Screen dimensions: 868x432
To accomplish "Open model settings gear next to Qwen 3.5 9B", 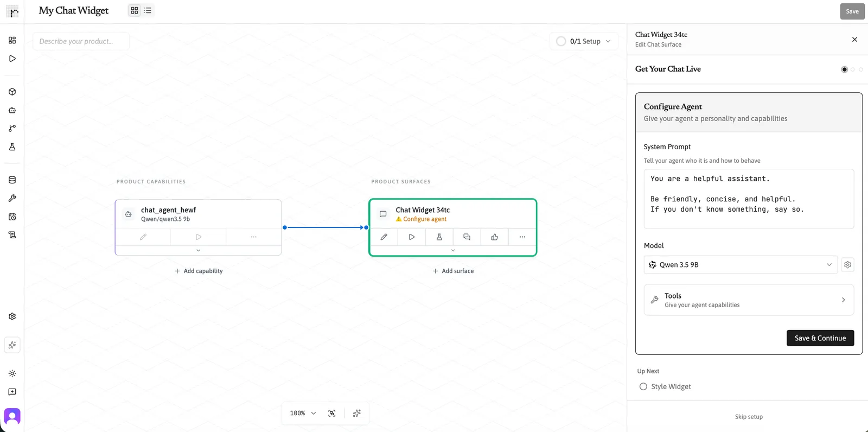I will pos(847,265).
